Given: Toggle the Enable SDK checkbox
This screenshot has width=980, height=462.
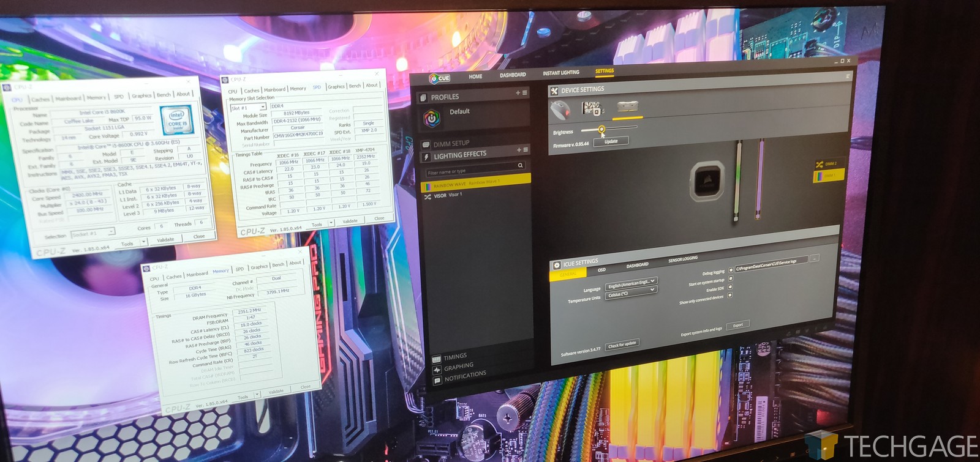Looking at the screenshot, I should coord(730,287).
